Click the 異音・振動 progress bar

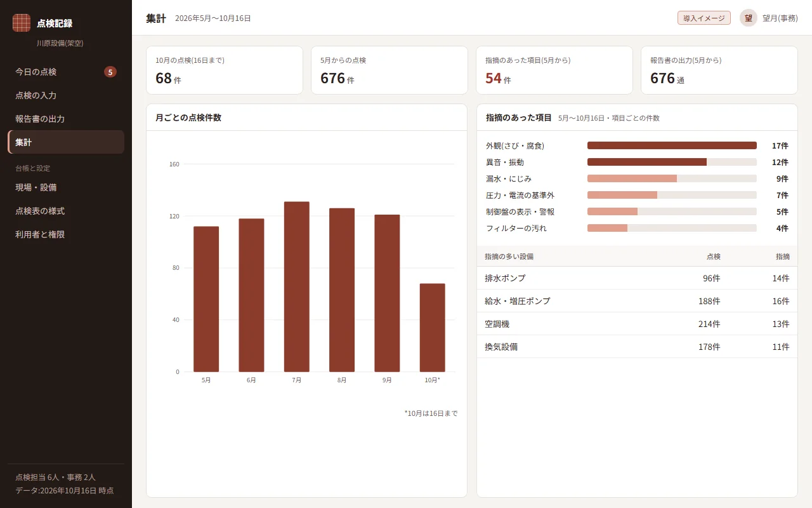tap(672, 162)
